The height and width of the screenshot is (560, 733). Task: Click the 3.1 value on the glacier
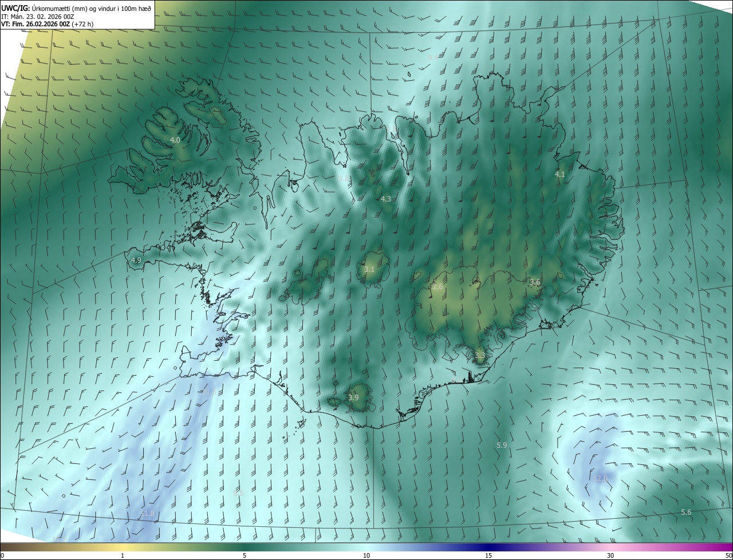369,269
